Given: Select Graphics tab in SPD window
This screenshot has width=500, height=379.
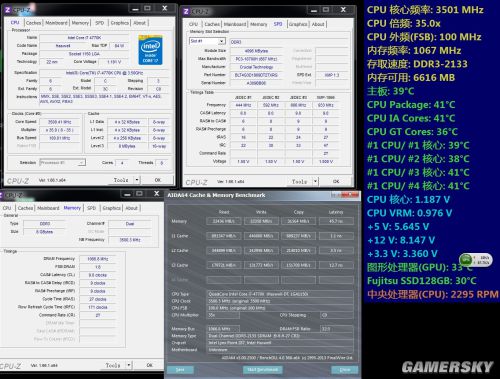Looking at the screenshot, I should (x=298, y=24).
